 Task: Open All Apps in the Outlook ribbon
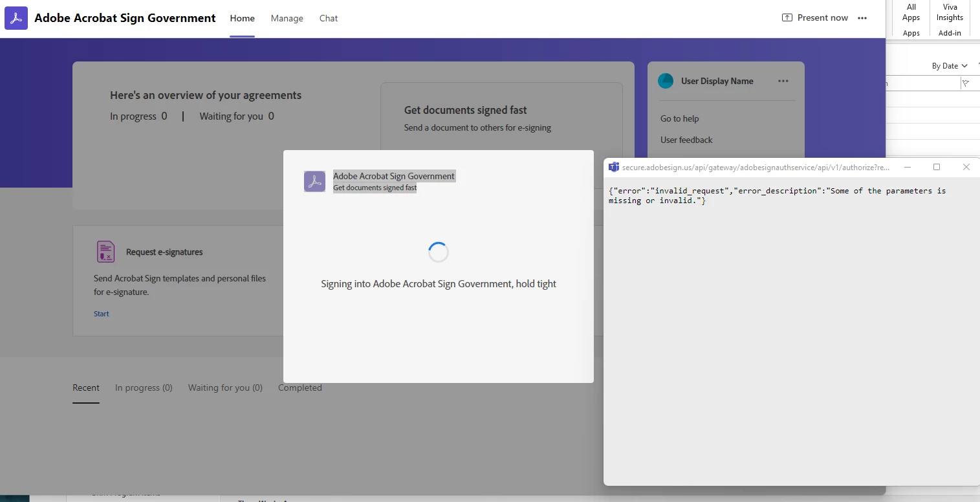[x=911, y=19]
